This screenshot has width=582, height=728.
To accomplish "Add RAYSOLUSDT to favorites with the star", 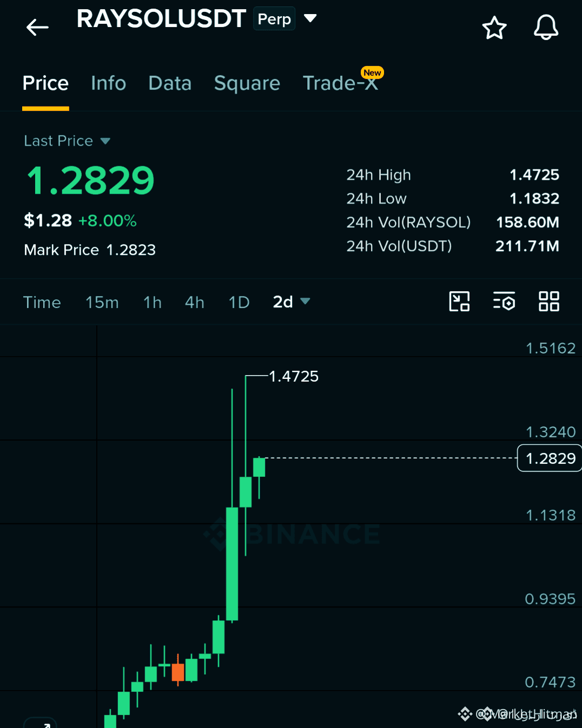I will 494,28.
